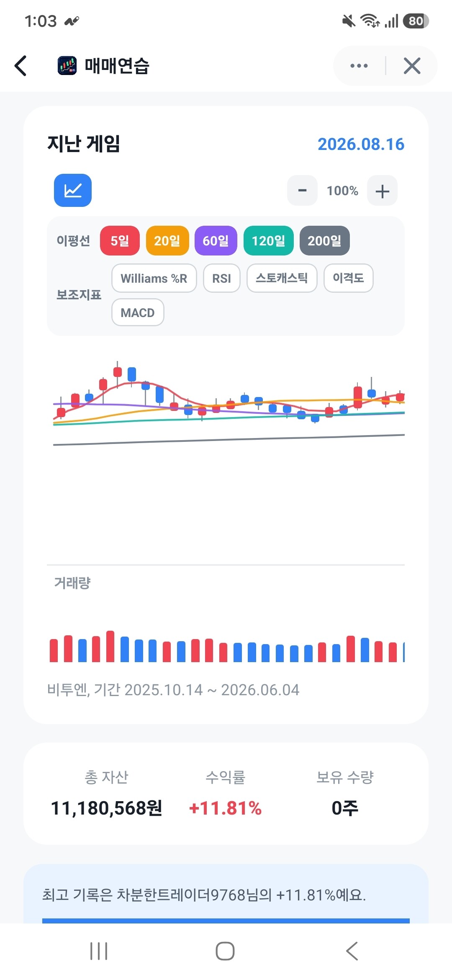Toggle the 5일 moving average line
Image resolution: width=452 pixels, height=980 pixels.
[x=120, y=240]
